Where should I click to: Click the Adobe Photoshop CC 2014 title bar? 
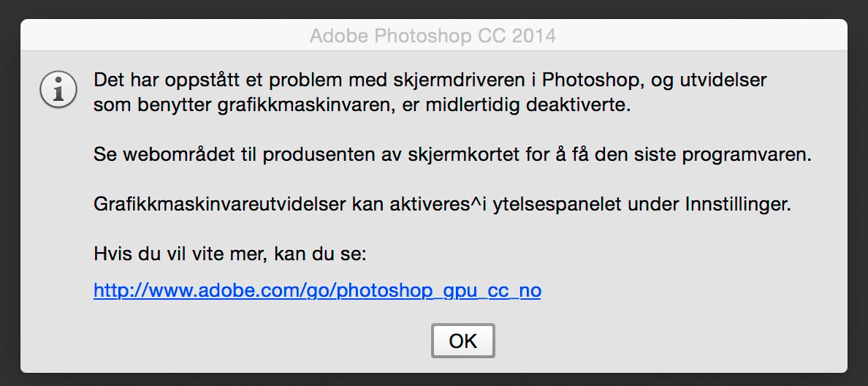coord(433,35)
